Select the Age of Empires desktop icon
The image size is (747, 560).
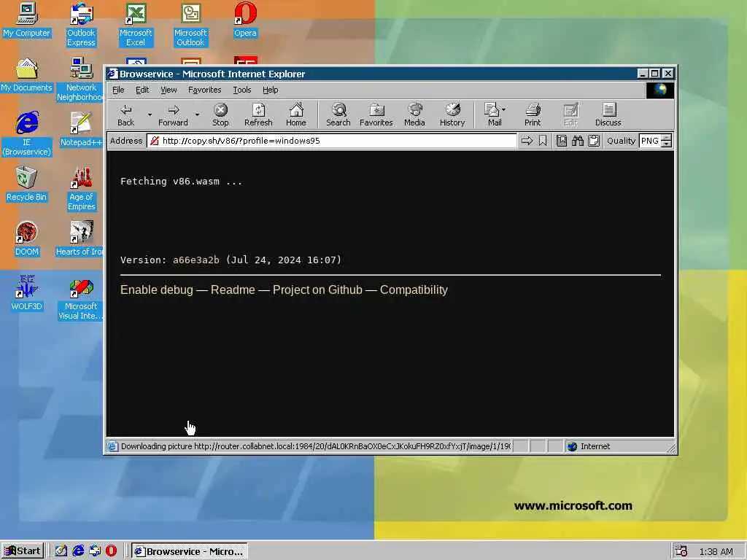(x=82, y=189)
